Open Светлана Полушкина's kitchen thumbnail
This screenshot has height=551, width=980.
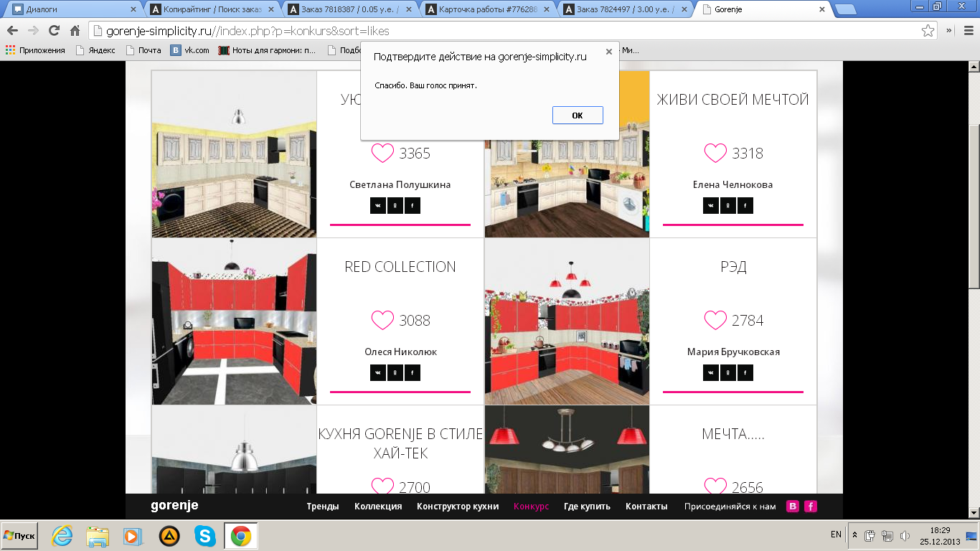click(234, 154)
